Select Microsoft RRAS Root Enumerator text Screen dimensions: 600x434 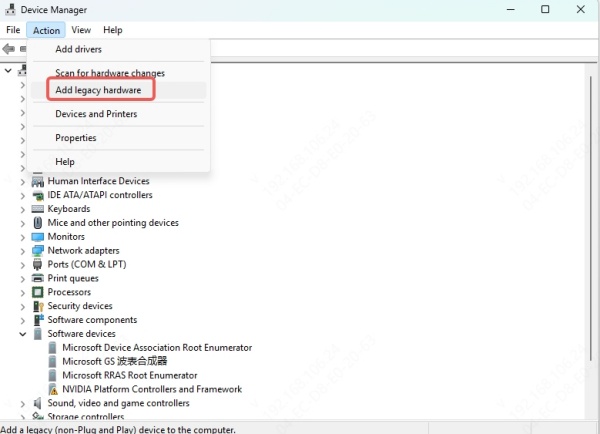point(130,375)
